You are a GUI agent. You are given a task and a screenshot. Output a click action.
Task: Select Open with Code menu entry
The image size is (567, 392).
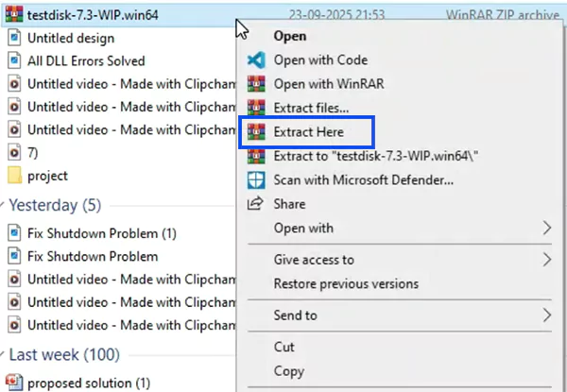coord(320,60)
